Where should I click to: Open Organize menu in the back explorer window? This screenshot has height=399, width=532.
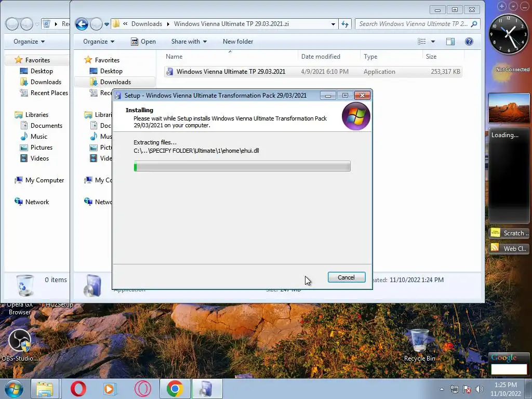29,42
